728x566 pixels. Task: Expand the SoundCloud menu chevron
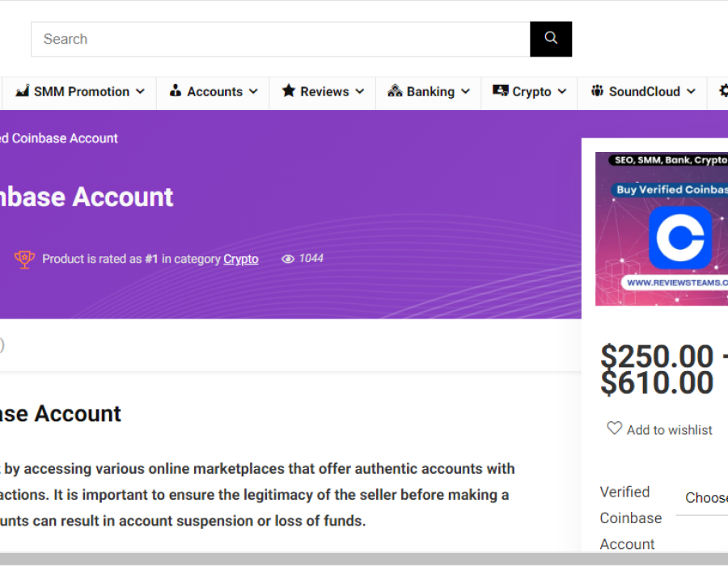[x=691, y=92]
